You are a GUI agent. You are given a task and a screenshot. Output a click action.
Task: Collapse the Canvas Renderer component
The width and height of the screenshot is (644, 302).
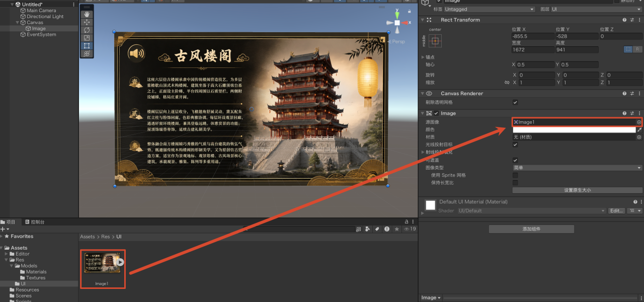pos(423,94)
